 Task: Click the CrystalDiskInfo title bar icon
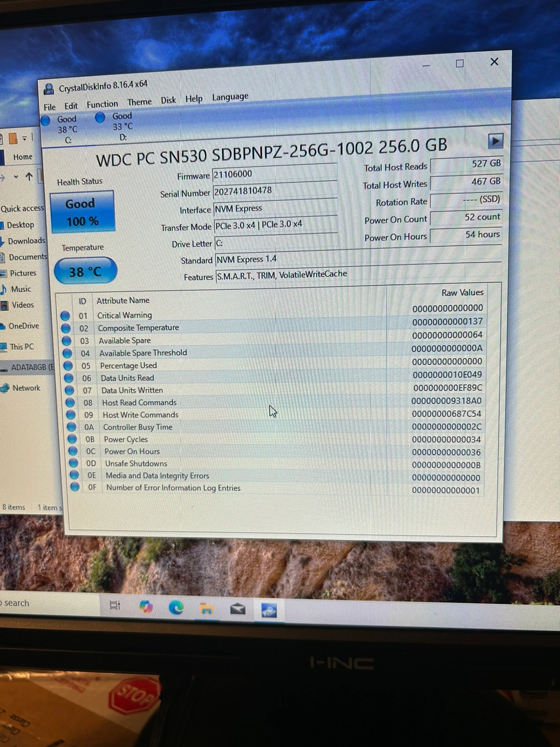pyautogui.click(x=49, y=89)
